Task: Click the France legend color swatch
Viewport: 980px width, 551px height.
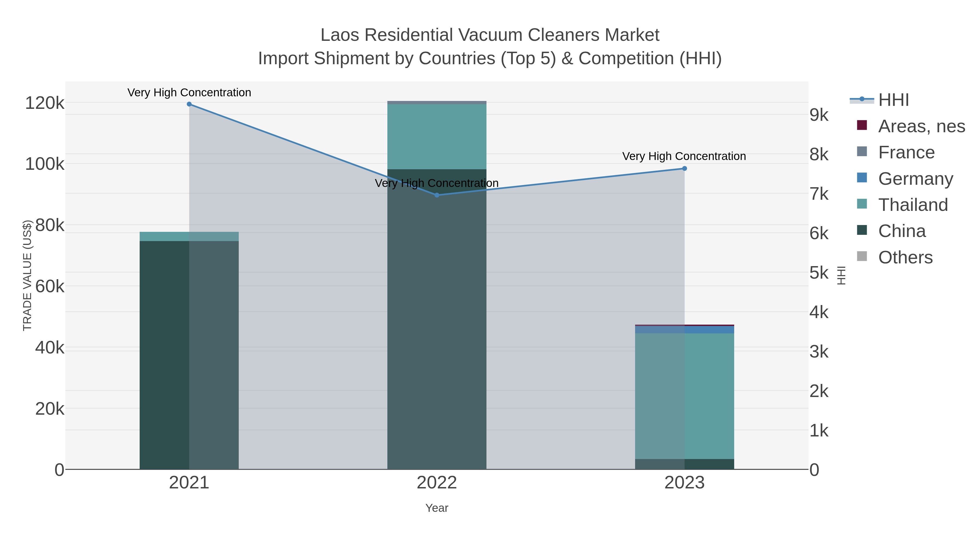Action: click(862, 151)
